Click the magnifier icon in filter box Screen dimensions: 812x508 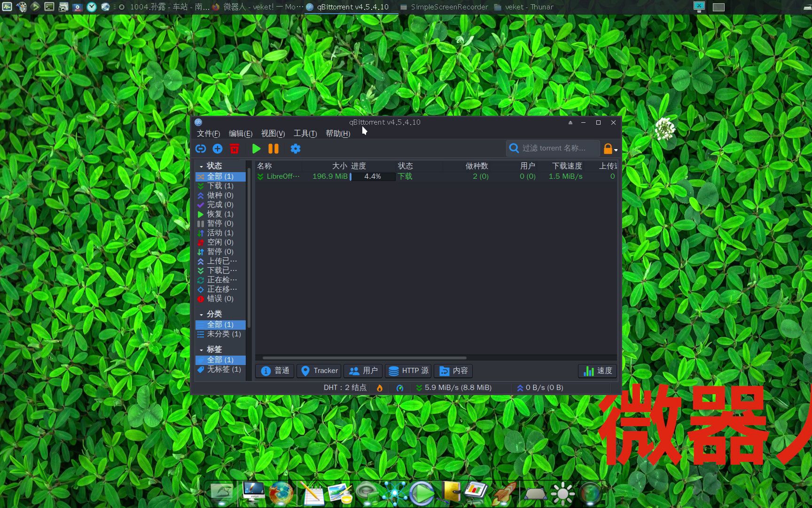coord(514,148)
